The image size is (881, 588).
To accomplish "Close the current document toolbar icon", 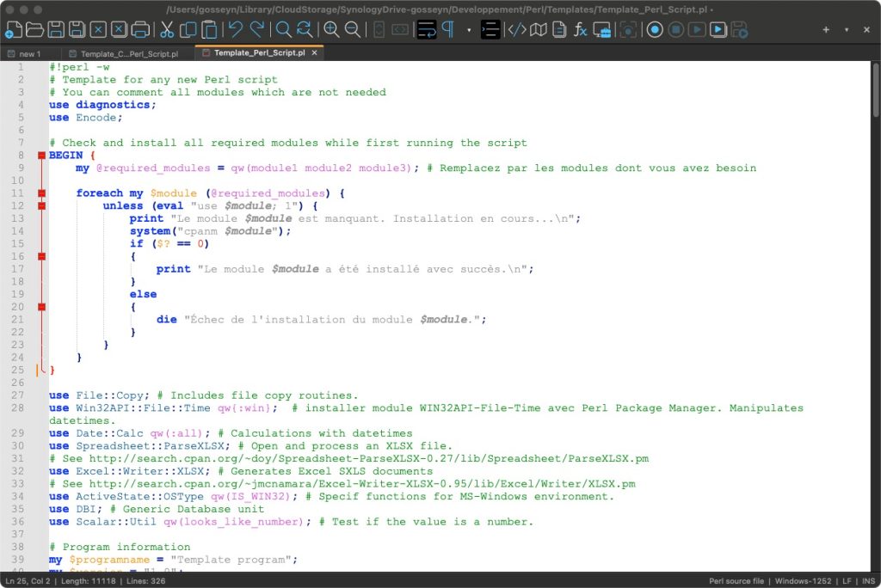I will pos(98,30).
